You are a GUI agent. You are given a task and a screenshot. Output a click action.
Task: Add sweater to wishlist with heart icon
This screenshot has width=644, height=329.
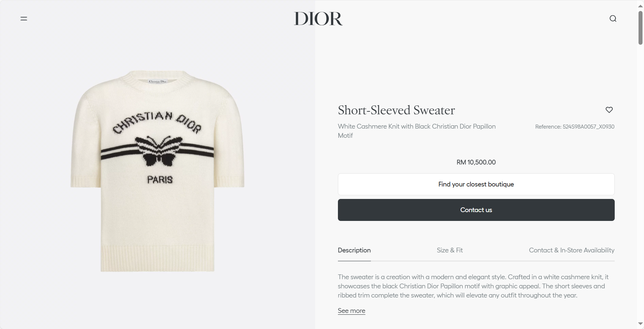609,110
